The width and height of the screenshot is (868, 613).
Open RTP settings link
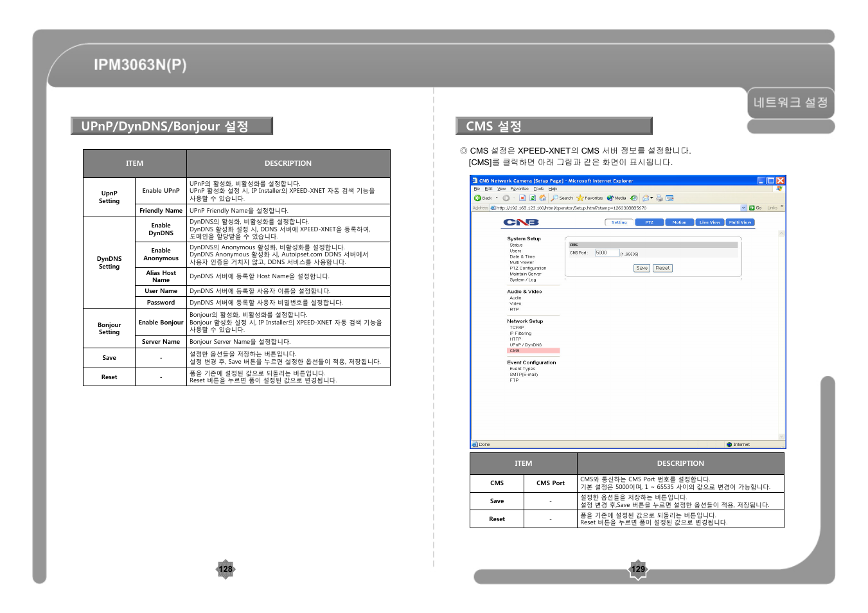point(514,309)
